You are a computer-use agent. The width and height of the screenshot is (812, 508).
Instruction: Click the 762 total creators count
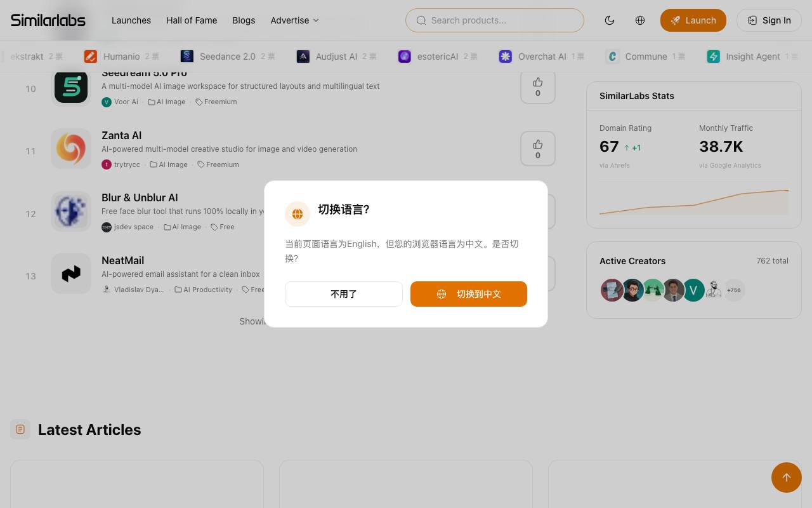pos(773,261)
